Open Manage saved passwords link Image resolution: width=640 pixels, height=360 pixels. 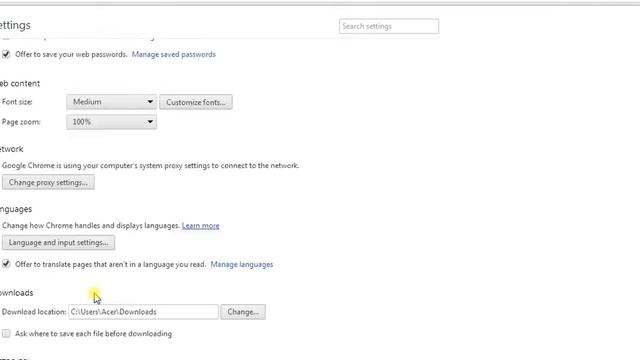click(x=173, y=54)
